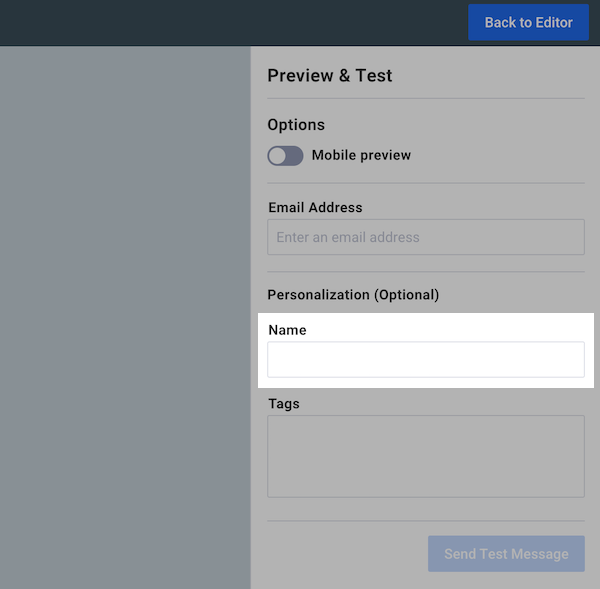Toggle the Mobile preview switch

coord(285,156)
